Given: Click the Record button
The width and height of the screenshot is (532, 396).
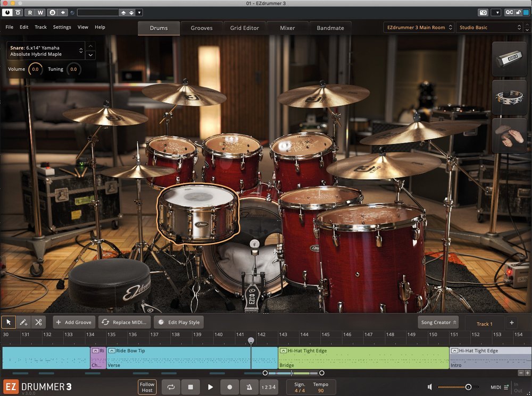Looking at the screenshot, I should (x=230, y=387).
